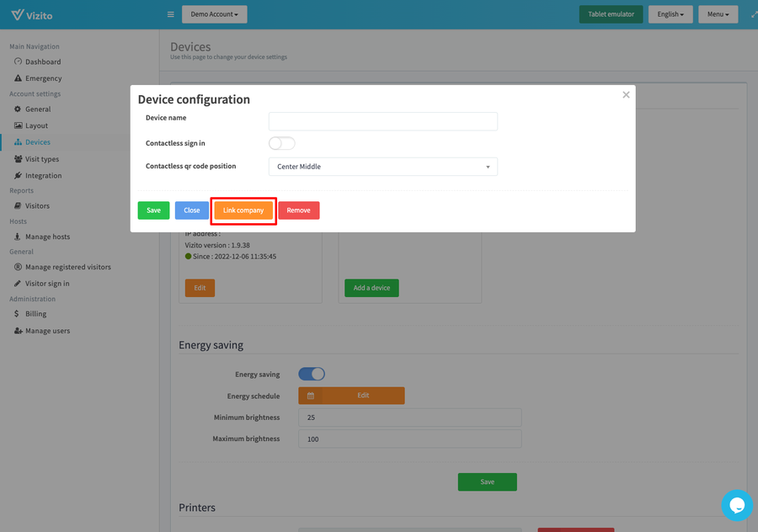758x532 pixels.
Task: Click the hamburger menu icon
Action: click(x=170, y=14)
